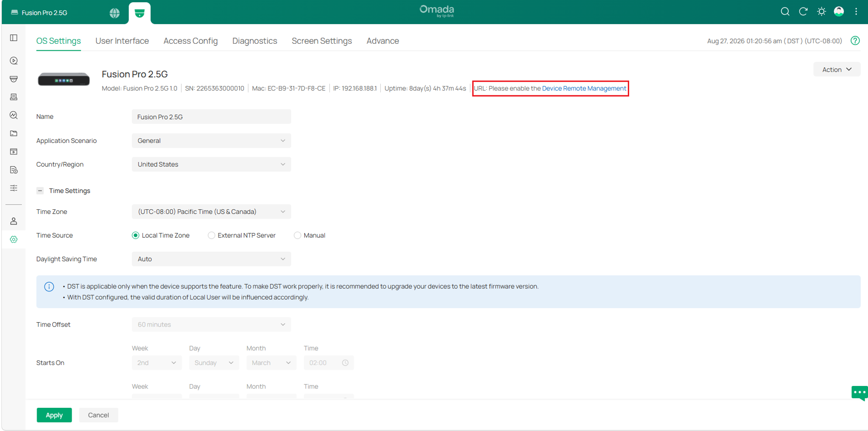This screenshot has width=868, height=431.
Task: Click the Omada logo
Action: click(437, 11)
